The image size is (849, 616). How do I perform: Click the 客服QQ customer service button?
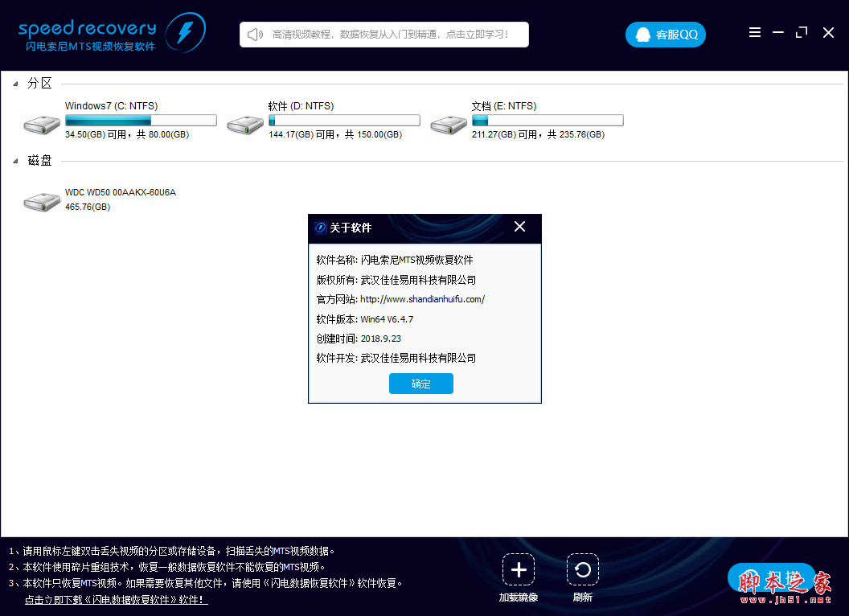(x=666, y=35)
